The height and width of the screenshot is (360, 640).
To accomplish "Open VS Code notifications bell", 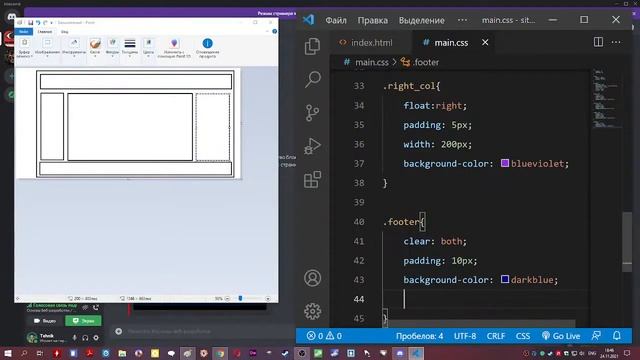I will pyautogui.click(x=617, y=336).
